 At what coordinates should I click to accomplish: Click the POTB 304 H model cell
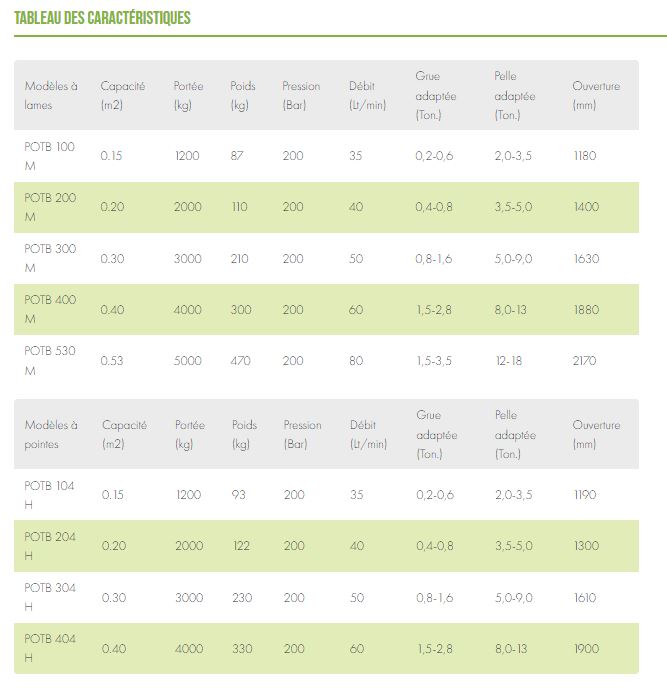(x=49, y=597)
